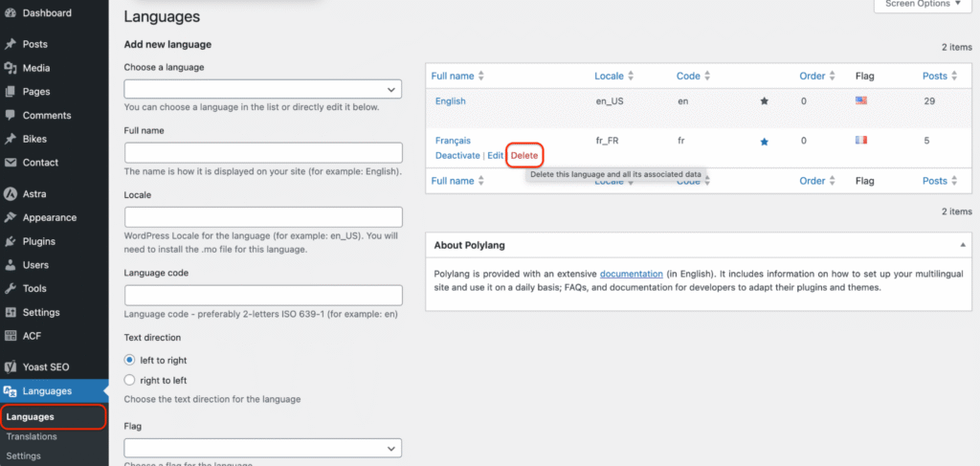
Task: Open the Polylang documentation link
Action: 632,274
